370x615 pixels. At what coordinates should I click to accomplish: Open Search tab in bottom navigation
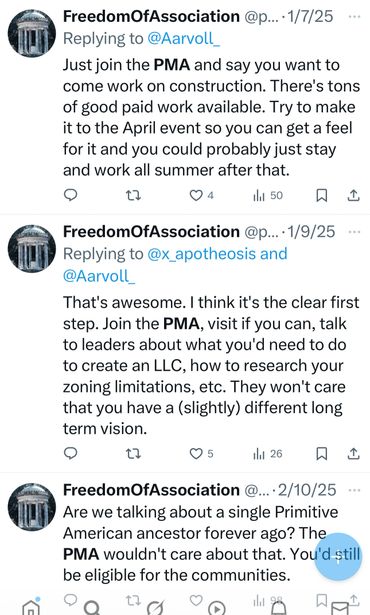coord(92,607)
